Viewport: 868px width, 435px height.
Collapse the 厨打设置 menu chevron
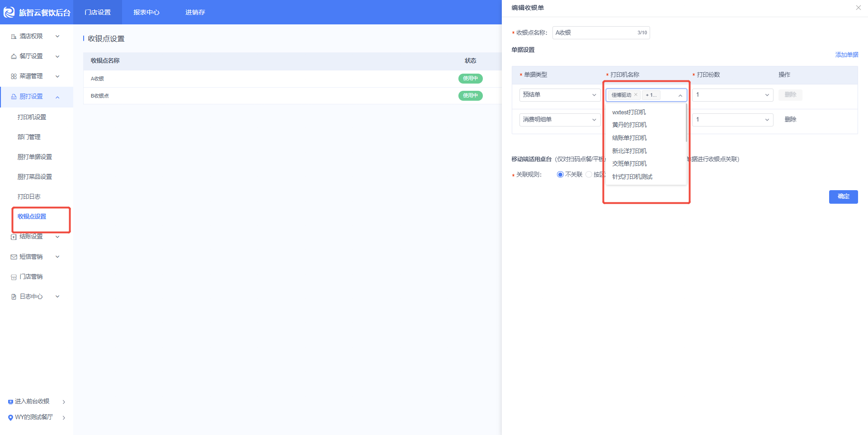coord(57,97)
